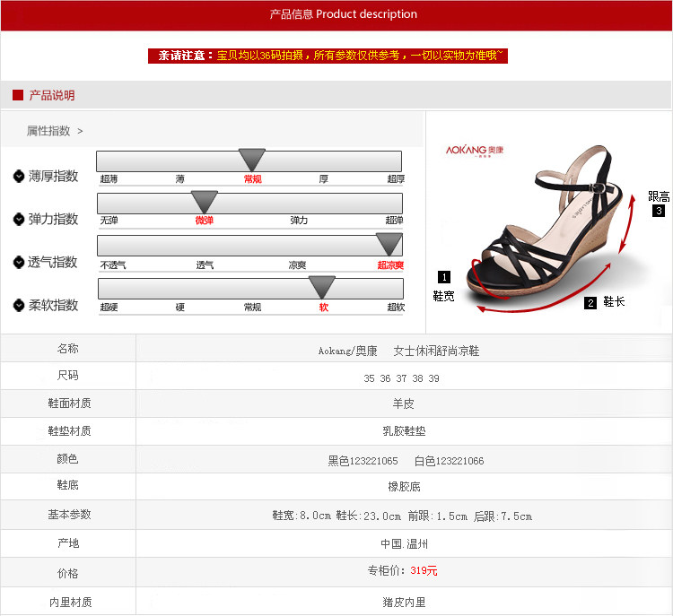Select the number 2 marker for 鞋长
Screen dimensions: 673x616
(590, 303)
